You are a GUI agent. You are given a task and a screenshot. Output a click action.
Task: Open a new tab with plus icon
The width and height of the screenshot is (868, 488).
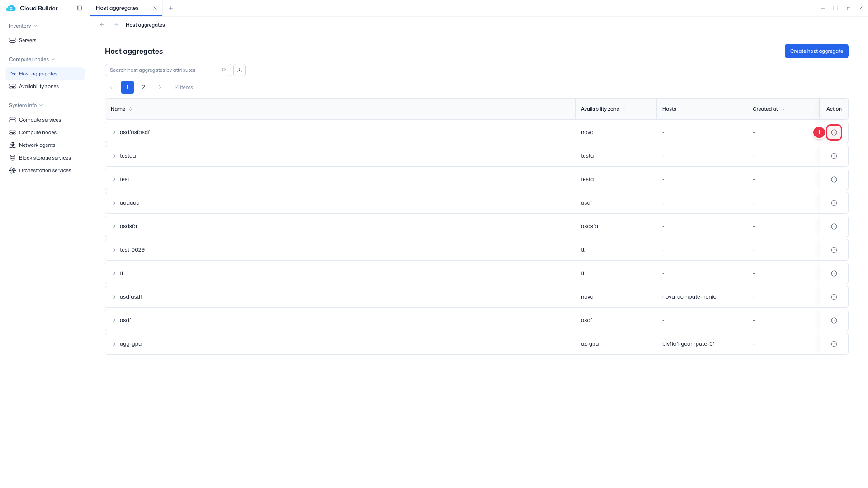pos(171,8)
